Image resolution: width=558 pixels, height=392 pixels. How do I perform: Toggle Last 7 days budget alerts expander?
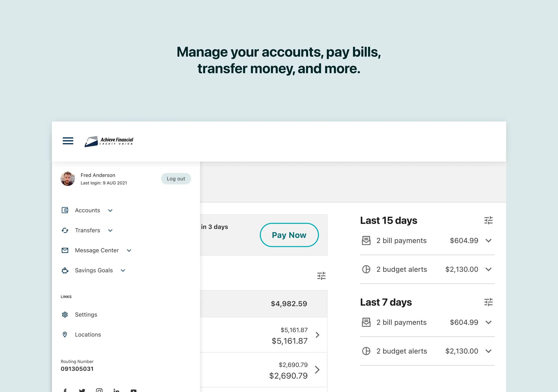coord(489,350)
